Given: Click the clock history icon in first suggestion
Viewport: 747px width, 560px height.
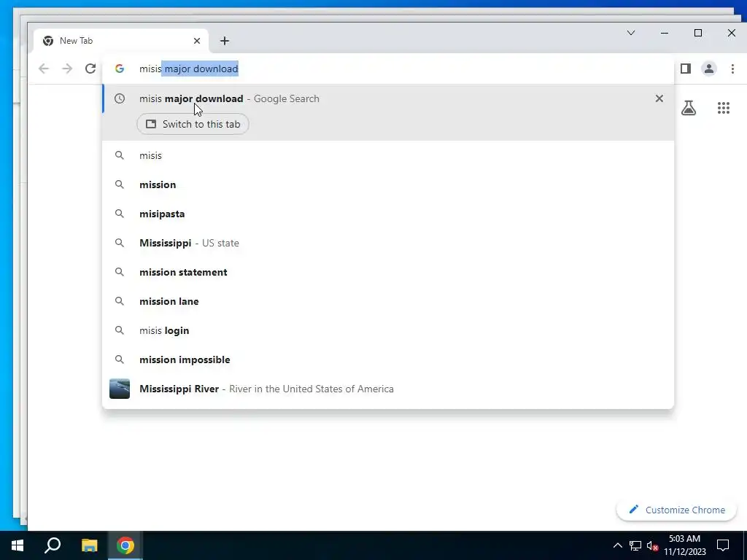Looking at the screenshot, I should [120, 98].
